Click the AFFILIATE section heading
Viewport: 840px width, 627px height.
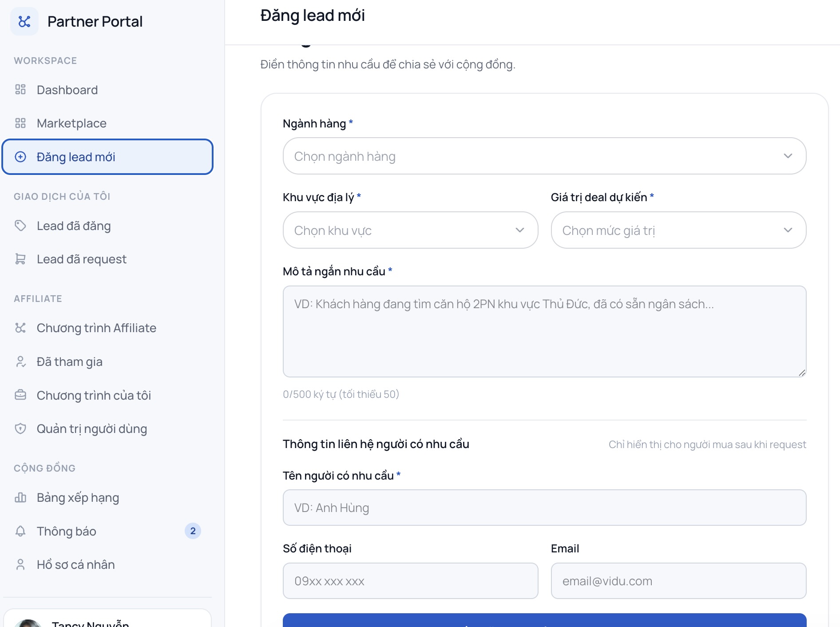point(38,298)
